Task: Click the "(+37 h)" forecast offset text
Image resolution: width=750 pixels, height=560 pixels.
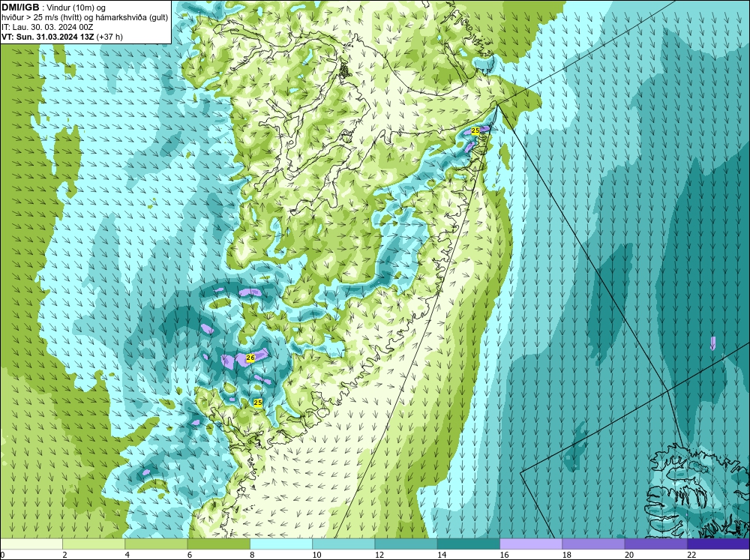Action: [x=109, y=37]
